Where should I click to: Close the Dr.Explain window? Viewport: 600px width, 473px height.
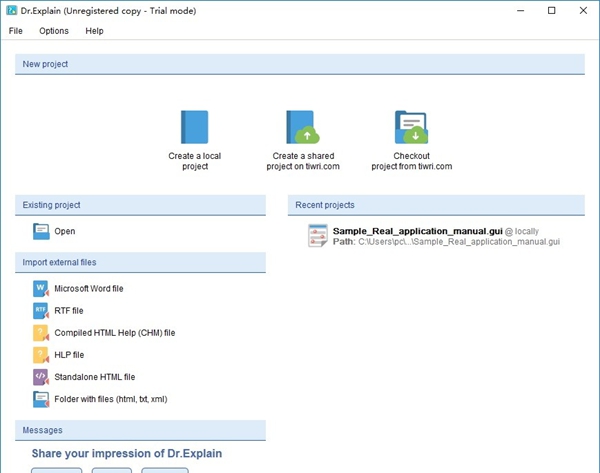click(583, 11)
